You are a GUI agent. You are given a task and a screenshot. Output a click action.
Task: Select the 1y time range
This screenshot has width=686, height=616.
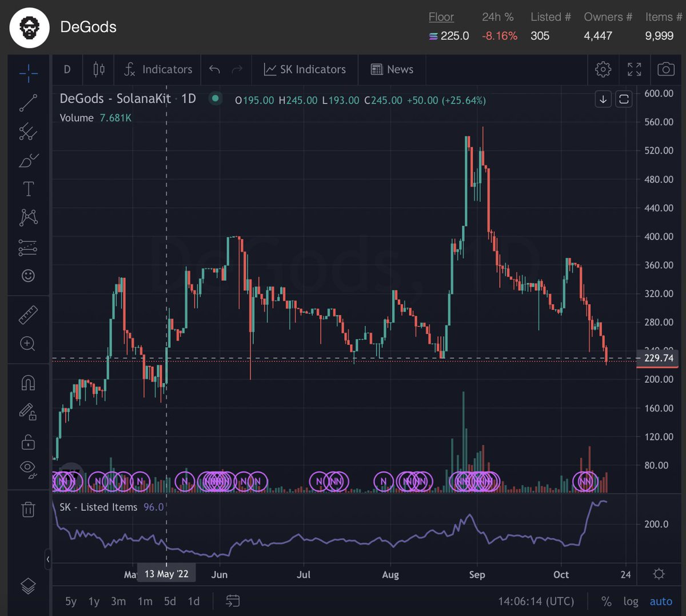94,601
